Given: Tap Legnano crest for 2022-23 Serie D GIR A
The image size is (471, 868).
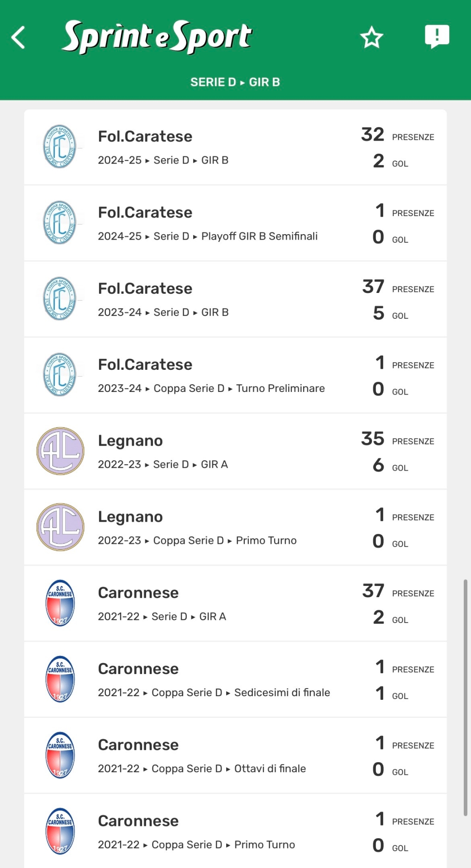Looking at the screenshot, I should [60, 451].
